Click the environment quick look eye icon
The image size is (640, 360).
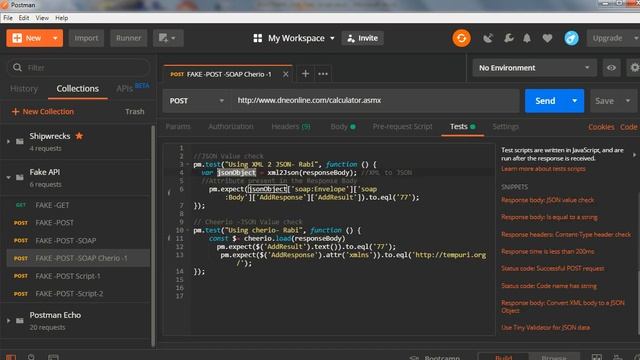[611, 68]
